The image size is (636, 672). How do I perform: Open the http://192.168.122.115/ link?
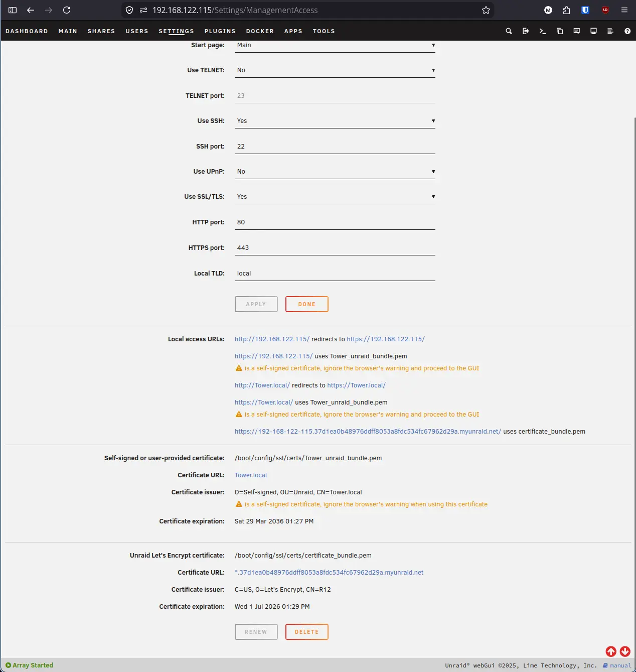pyautogui.click(x=272, y=339)
